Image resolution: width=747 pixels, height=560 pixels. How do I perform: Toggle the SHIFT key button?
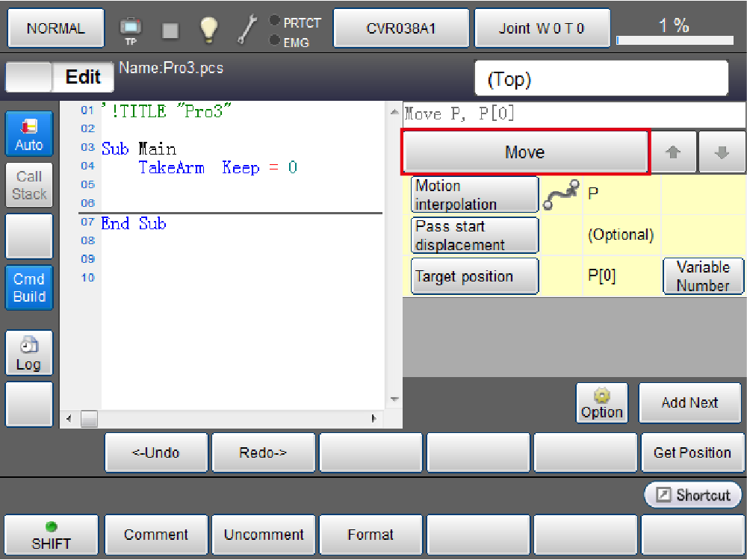click(51, 535)
